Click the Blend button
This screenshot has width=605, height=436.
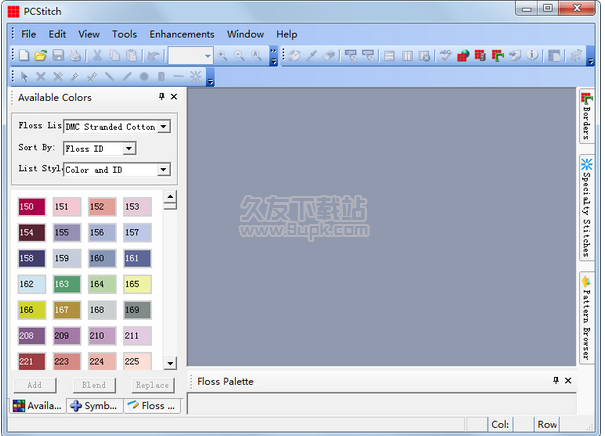(x=94, y=385)
